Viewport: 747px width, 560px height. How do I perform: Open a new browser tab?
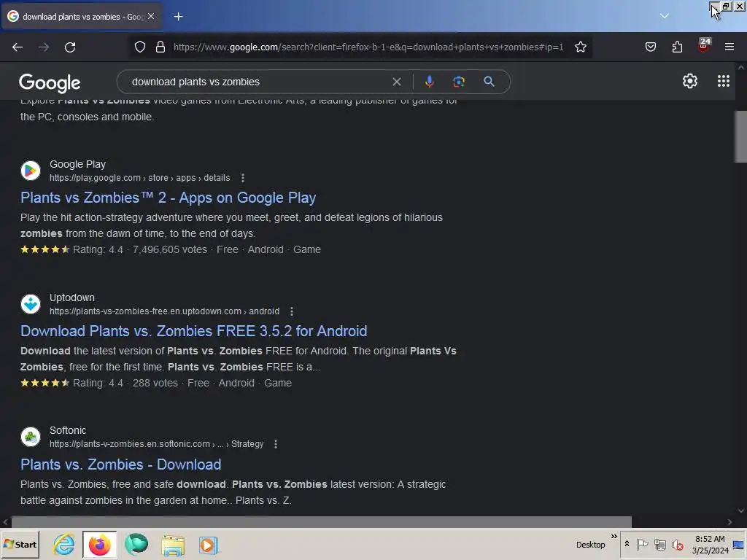click(x=178, y=17)
